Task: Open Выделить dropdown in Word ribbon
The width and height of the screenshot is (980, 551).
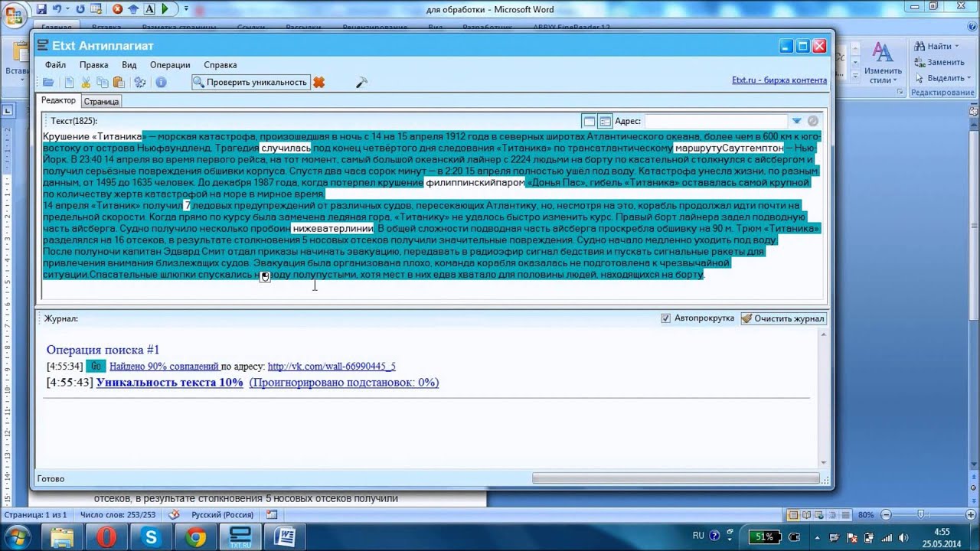Action: point(968,78)
